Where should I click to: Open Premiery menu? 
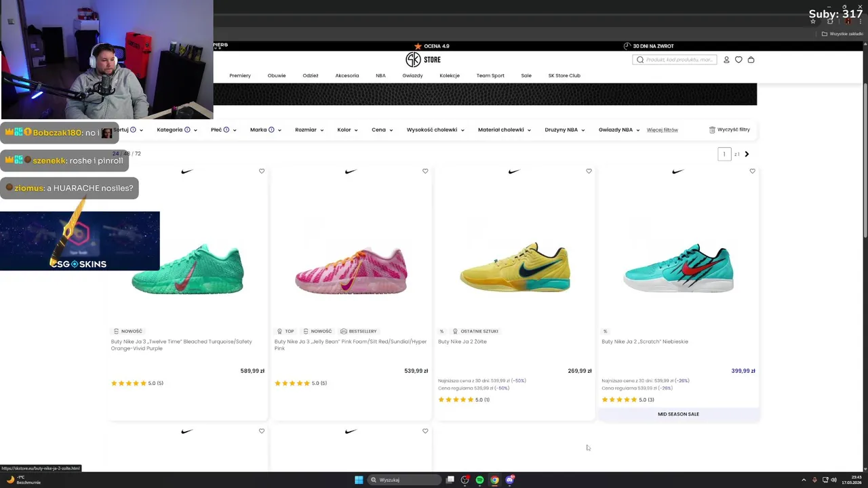(240, 75)
